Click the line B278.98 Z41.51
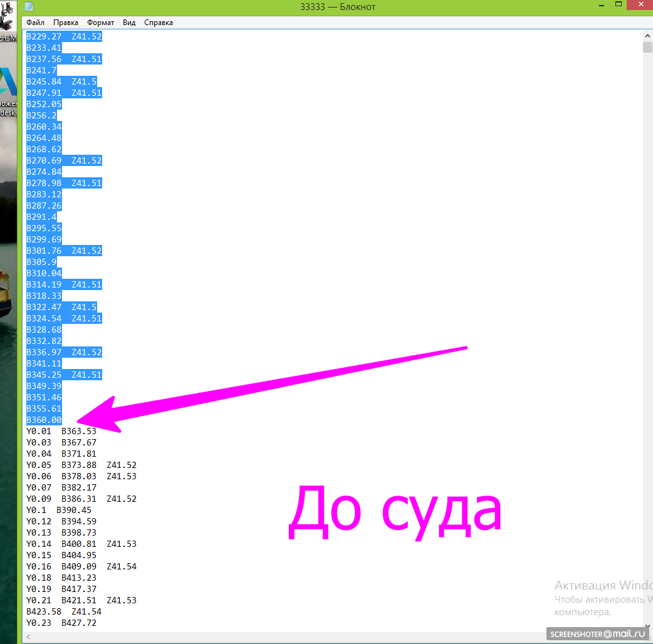Viewport: 653px width, 644px height. point(64,183)
